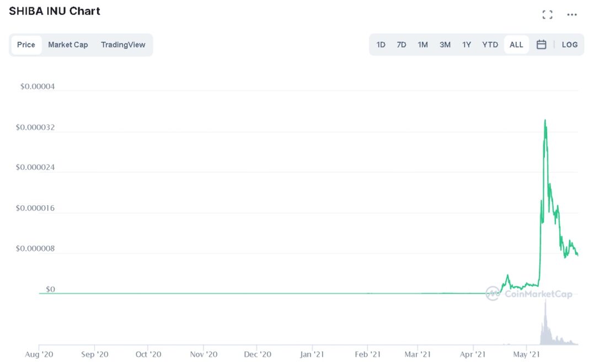Click the $0 price axis label
Screen dimensions: 589x364
click(x=50, y=289)
